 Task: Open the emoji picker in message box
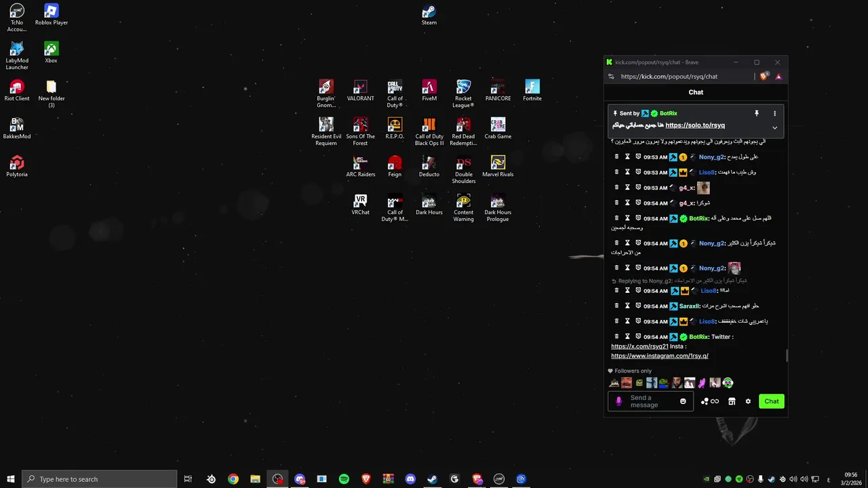click(683, 401)
